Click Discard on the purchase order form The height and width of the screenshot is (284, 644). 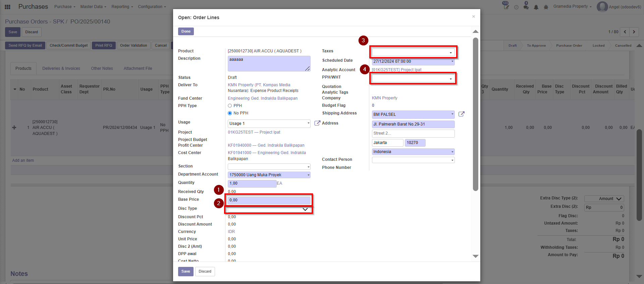[x=32, y=32]
